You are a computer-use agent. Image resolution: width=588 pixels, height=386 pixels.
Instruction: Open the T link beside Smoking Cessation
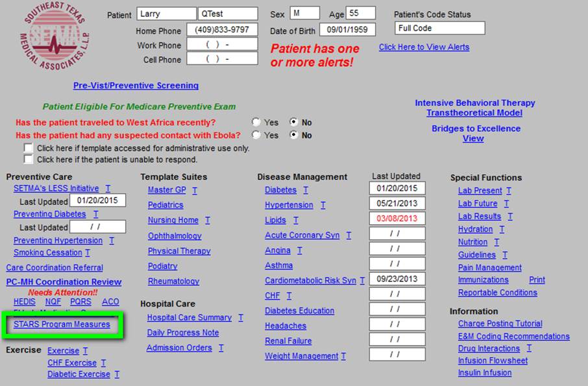(88, 253)
